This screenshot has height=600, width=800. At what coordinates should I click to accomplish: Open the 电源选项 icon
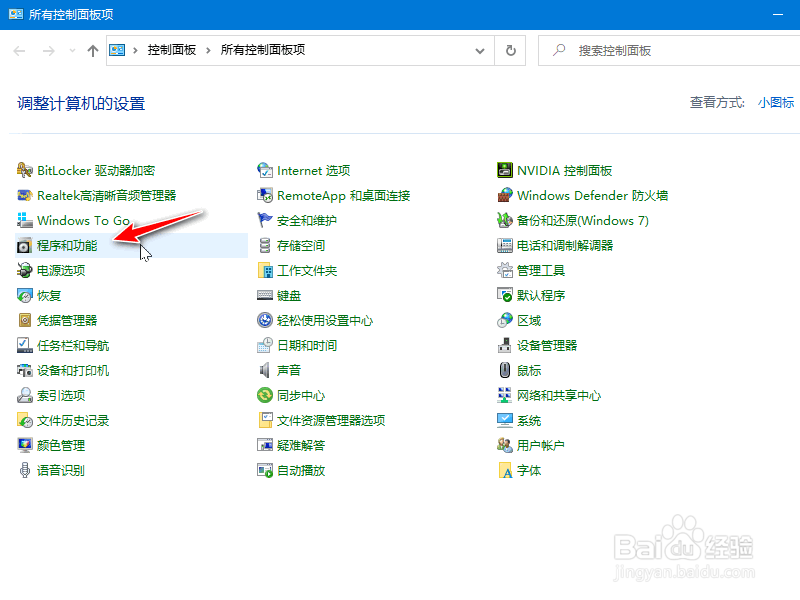pos(24,270)
